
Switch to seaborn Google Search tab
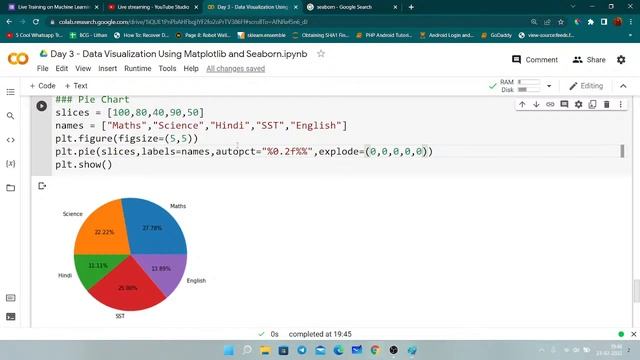[352, 7]
